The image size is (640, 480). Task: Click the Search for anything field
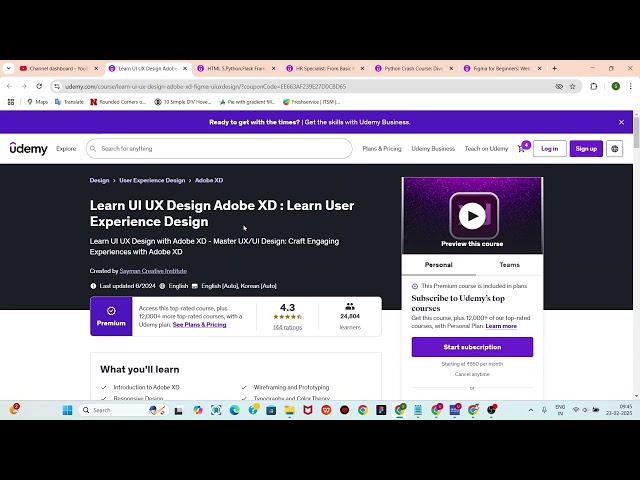point(219,149)
